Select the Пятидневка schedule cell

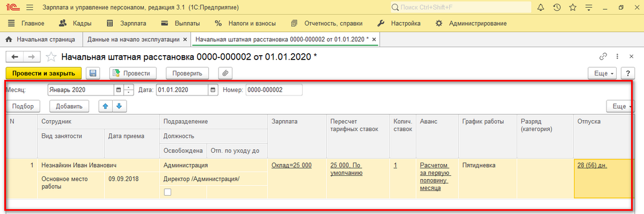[487, 178]
